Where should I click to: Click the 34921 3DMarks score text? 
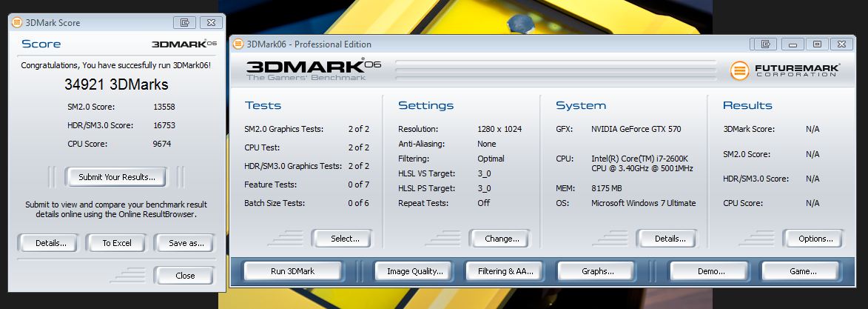(116, 84)
